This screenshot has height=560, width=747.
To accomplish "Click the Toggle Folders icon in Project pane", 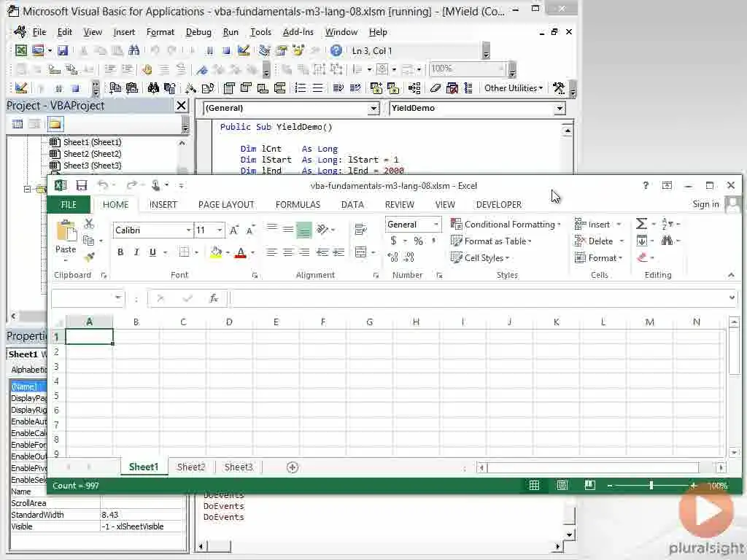I will tap(55, 124).
